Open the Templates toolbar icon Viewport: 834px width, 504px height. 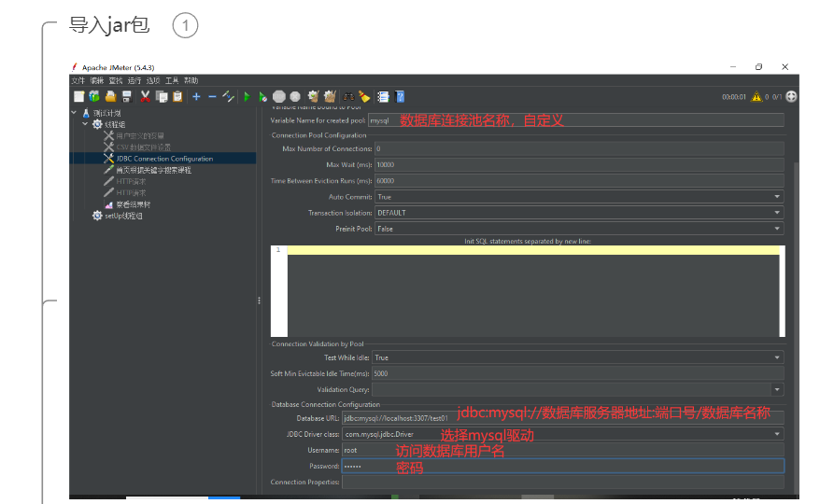94,96
